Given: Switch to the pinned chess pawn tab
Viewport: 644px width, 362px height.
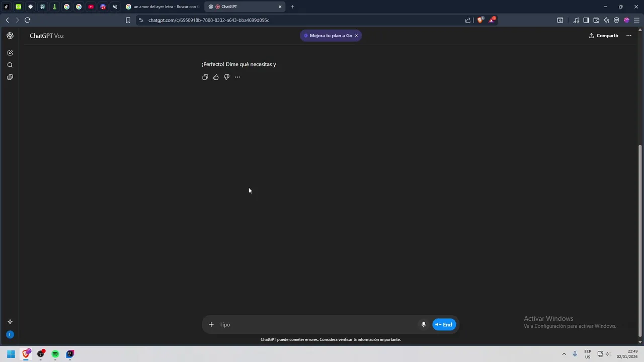Looking at the screenshot, I should pos(54,7).
